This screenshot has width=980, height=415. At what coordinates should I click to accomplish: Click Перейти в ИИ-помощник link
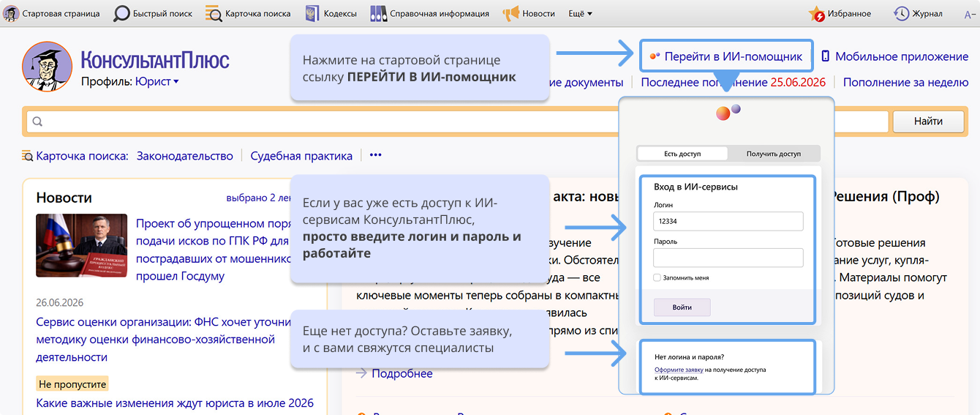pyautogui.click(x=734, y=56)
